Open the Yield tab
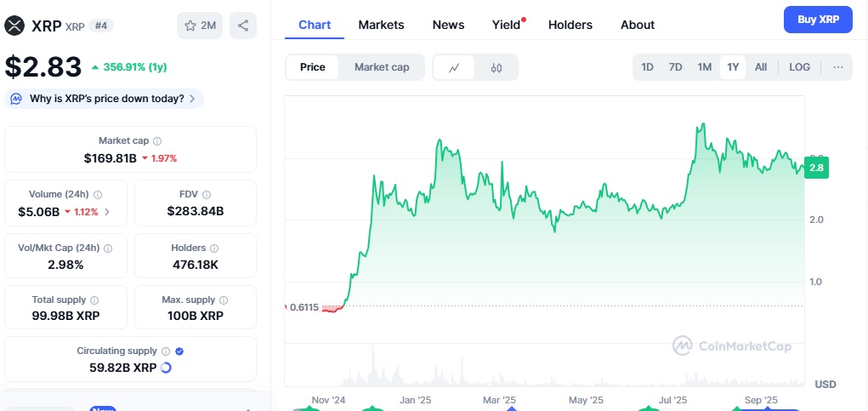 tap(506, 25)
